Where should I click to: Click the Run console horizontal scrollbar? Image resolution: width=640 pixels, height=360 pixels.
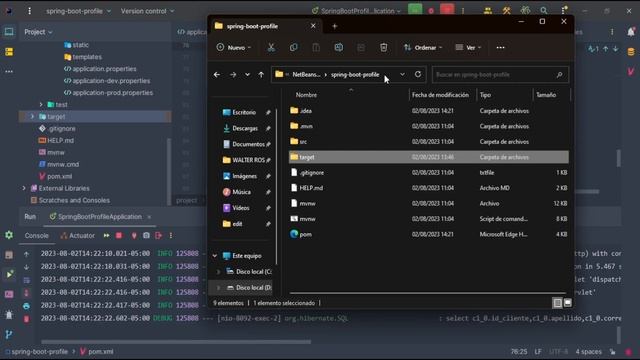[x=176, y=342]
